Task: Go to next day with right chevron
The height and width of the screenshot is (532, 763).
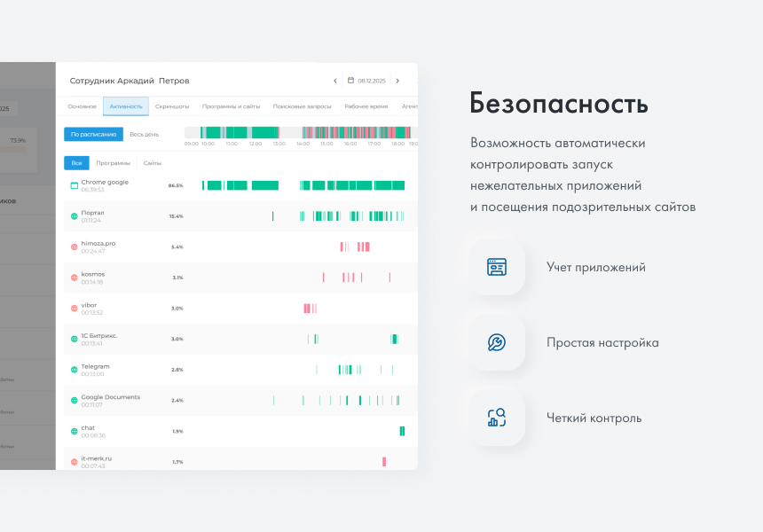Action: tap(397, 81)
